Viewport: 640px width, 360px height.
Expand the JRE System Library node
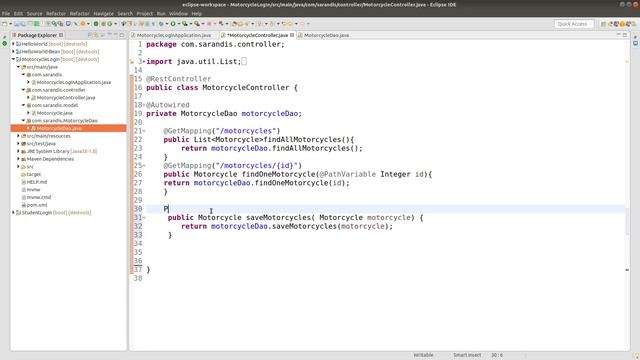point(18,151)
